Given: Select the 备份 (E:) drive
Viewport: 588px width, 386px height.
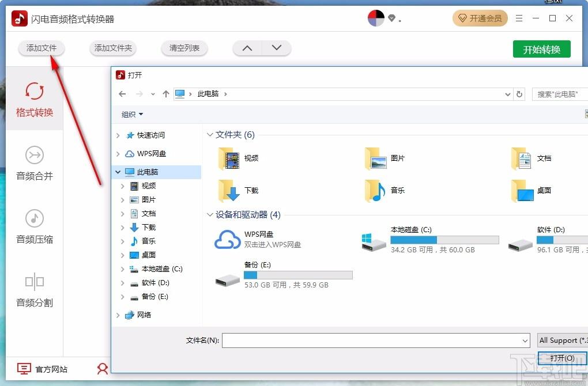Looking at the screenshot, I should 284,275.
